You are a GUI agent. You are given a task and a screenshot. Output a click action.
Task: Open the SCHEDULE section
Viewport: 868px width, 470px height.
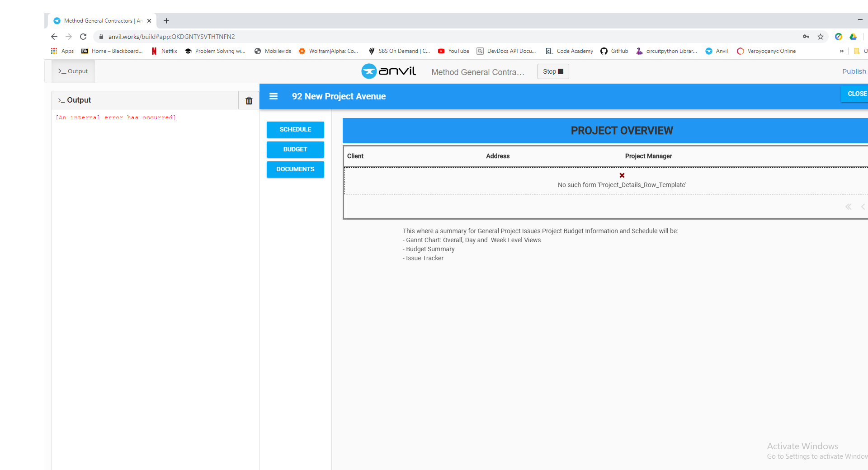tap(295, 130)
